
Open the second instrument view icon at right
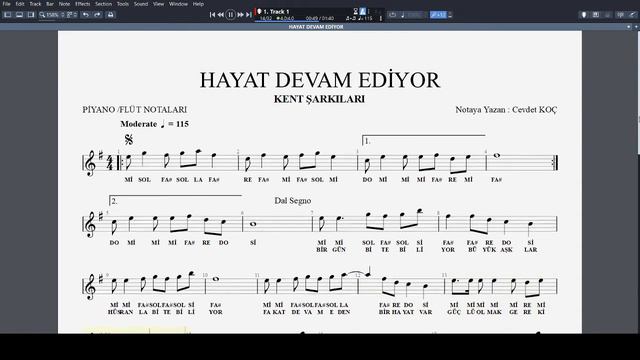(596, 15)
